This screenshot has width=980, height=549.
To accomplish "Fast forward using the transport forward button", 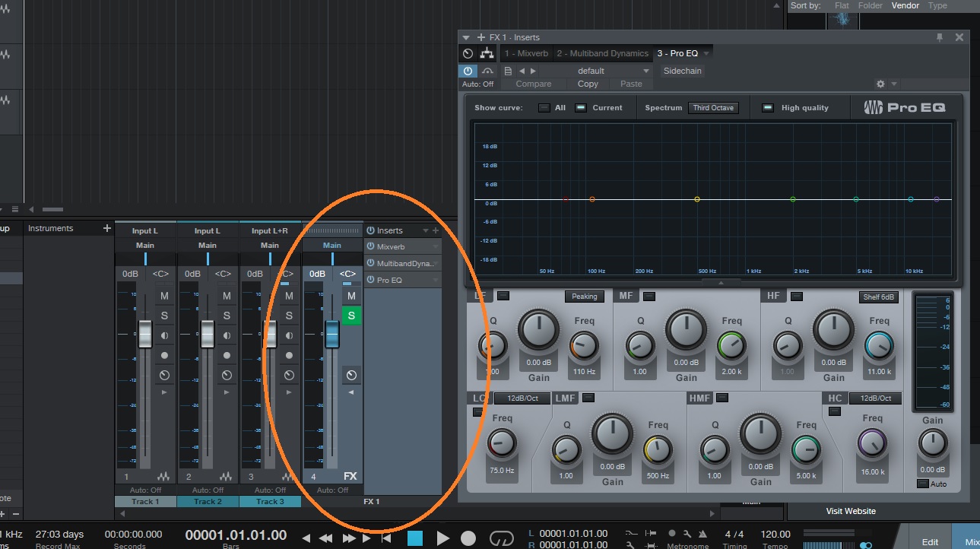I will click(349, 538).
